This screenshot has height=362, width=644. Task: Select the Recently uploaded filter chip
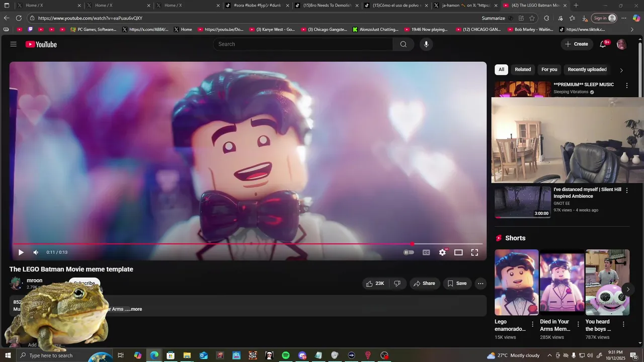coord(587,69)
